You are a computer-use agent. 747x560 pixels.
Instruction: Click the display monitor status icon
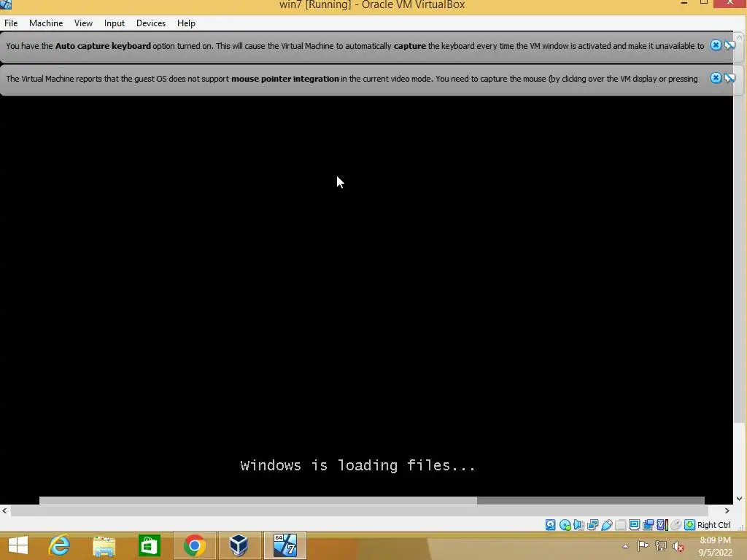[x=634, y=525]
